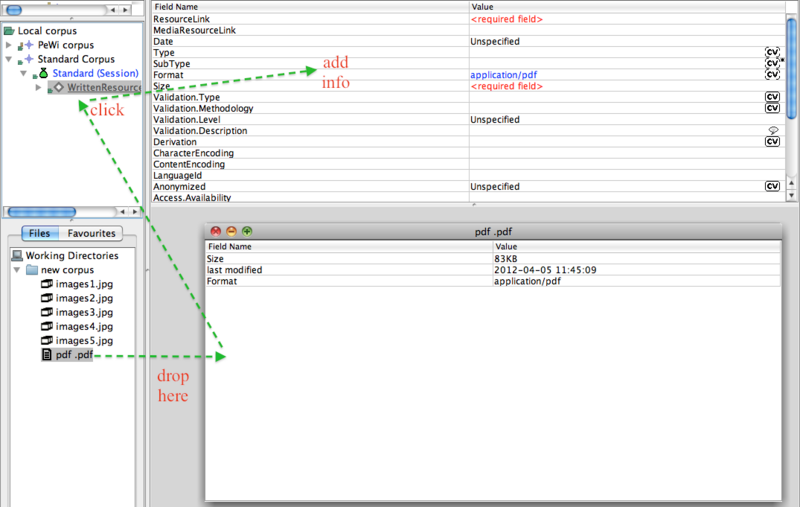Select PeWi corpus in tree
This screenshot has width=800, height=507.
pyautogui.click(x=66, y=45)
